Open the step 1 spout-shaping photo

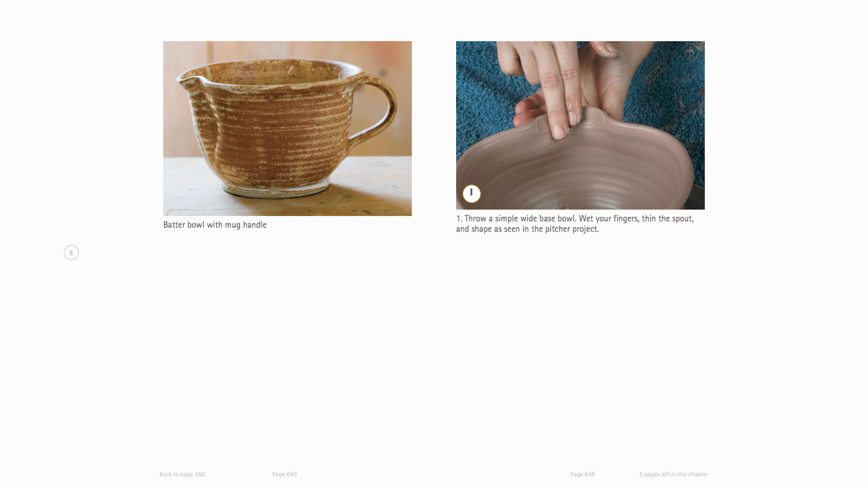580,125
